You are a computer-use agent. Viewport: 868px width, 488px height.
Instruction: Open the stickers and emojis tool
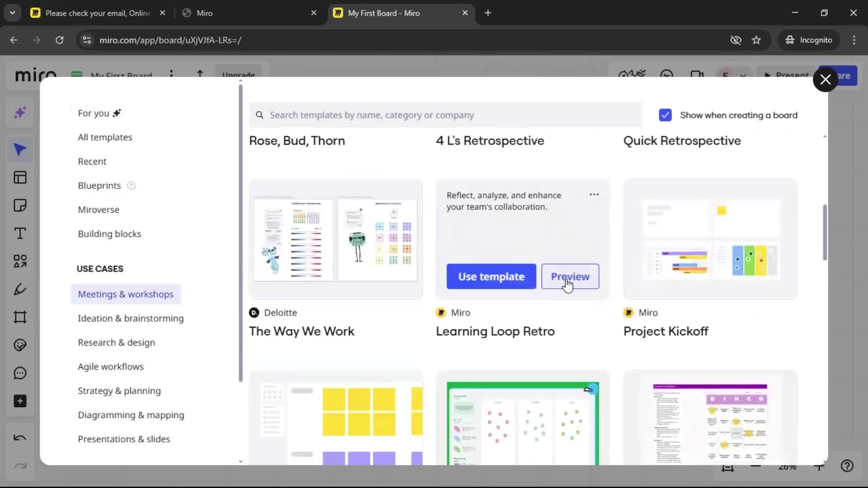pos(20,345)
